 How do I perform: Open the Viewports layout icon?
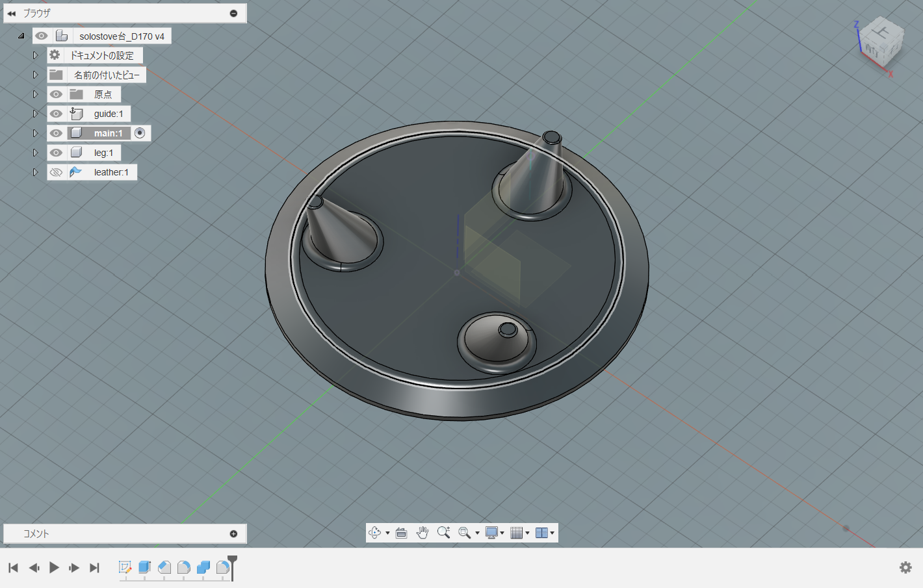(541, 533)
